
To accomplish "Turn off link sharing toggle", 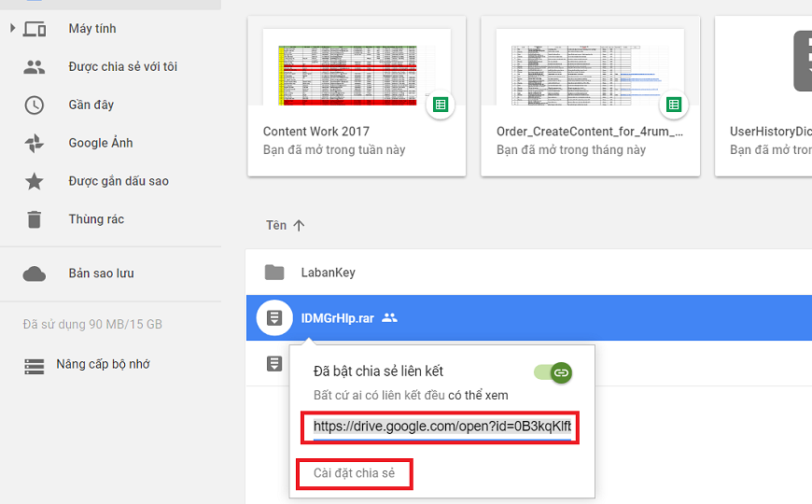I will tap(553, 372).
